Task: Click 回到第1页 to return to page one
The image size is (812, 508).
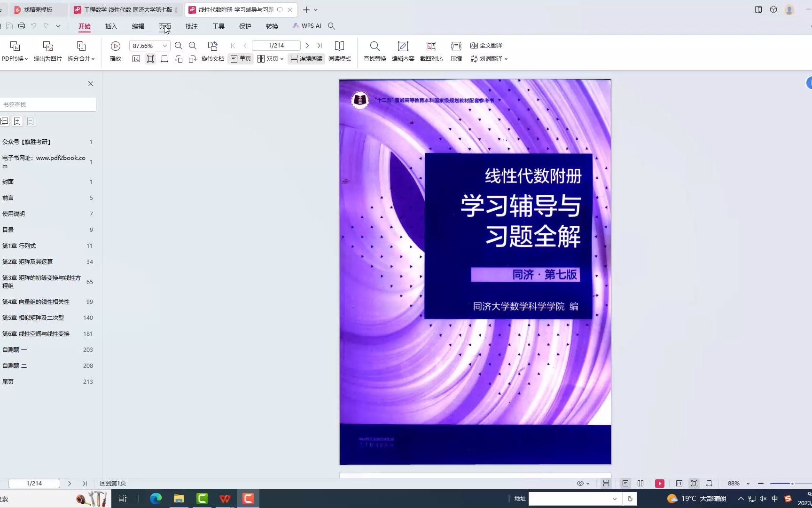Action: pyautogui.click(x=113, y=483)
